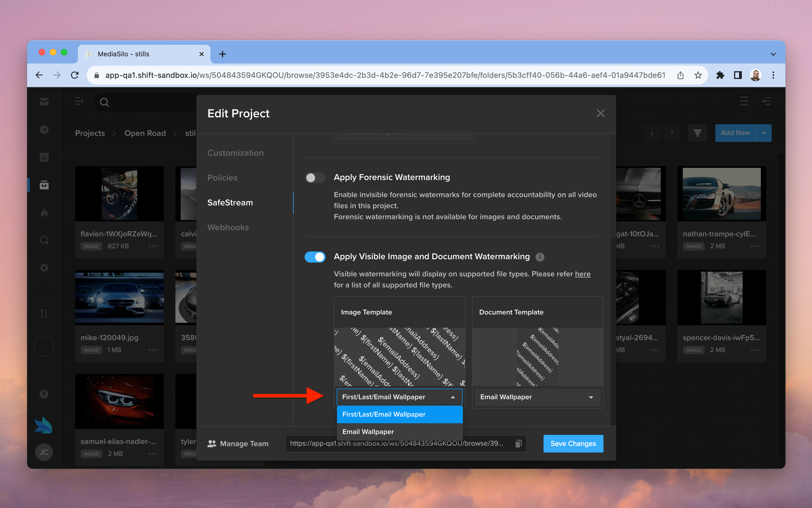Open samuel-elias-nadler image thumbnail
The width and height of the screenshot is (812, 508).
point(119,401)
